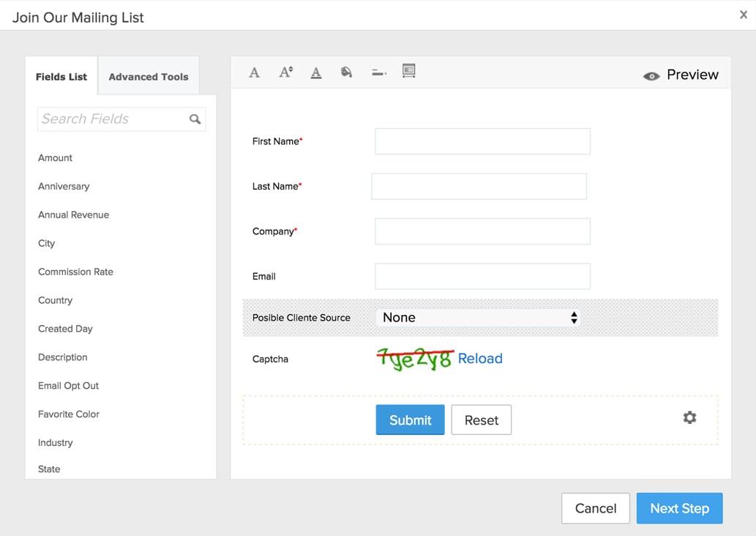The height and width of the screenshot is (536, 756).
Task: Select the underlined text color icon
Action: point(316,72)
